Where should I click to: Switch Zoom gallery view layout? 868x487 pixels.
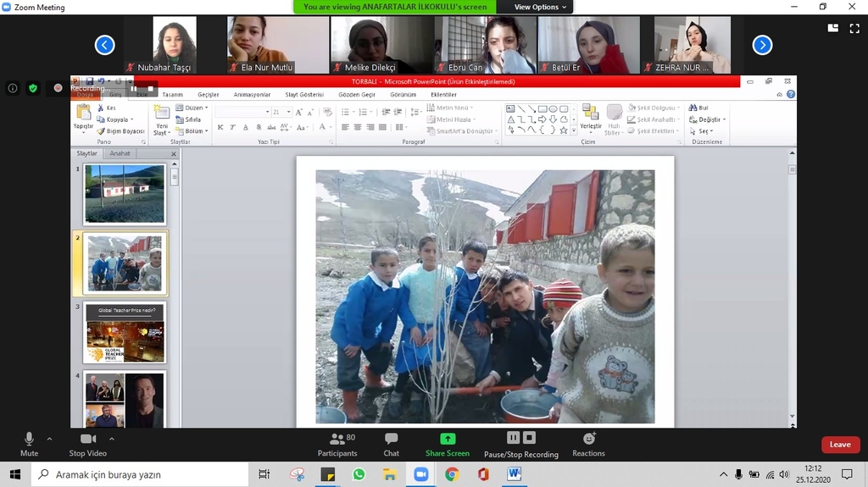[832, 28]
